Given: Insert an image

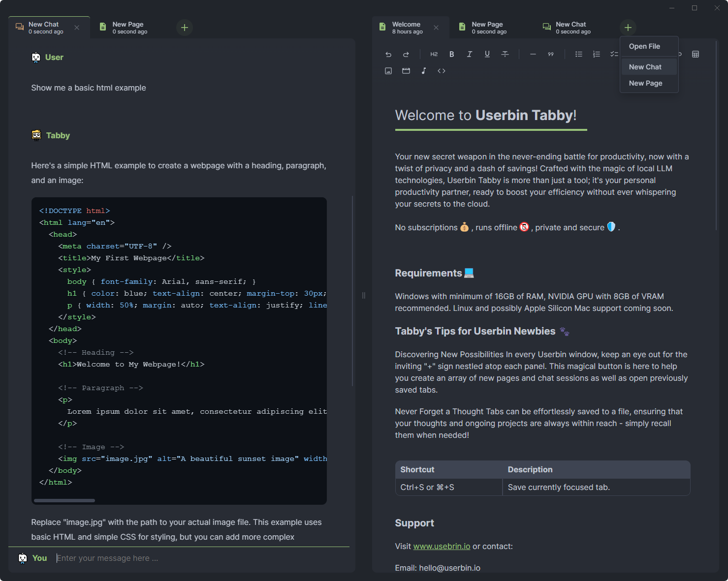Looking at the screenshot, I should pos(388,71).
